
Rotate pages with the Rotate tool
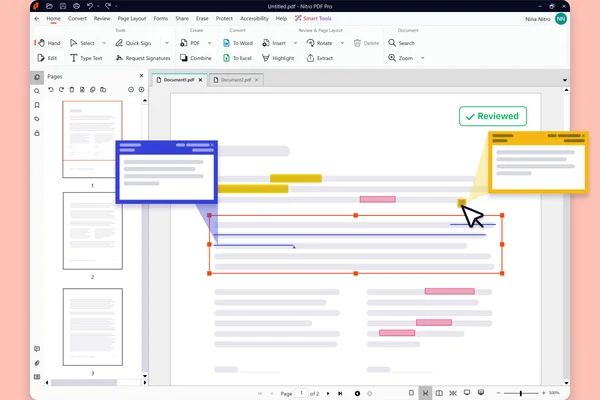320,43
